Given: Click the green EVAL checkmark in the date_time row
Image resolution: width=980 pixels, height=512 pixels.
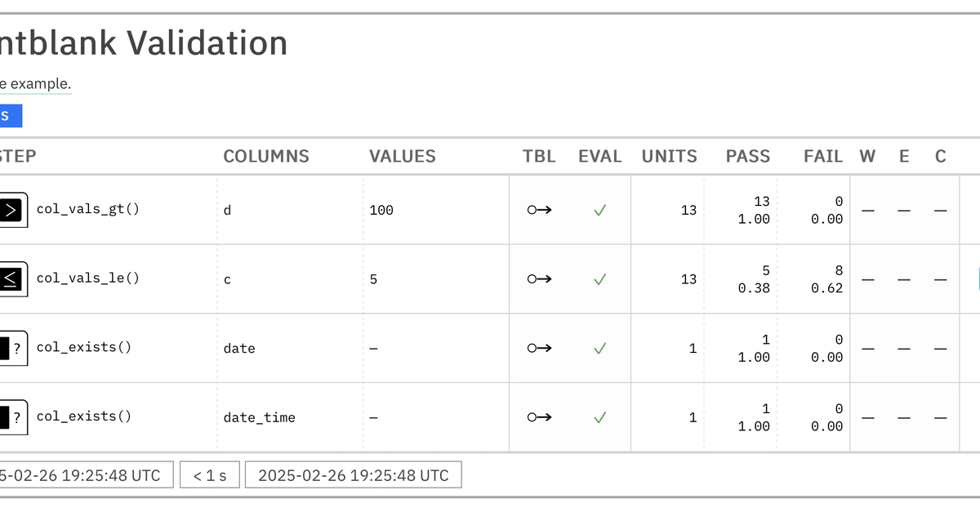Looking at the screenshot, I should (x=600, y=417).
